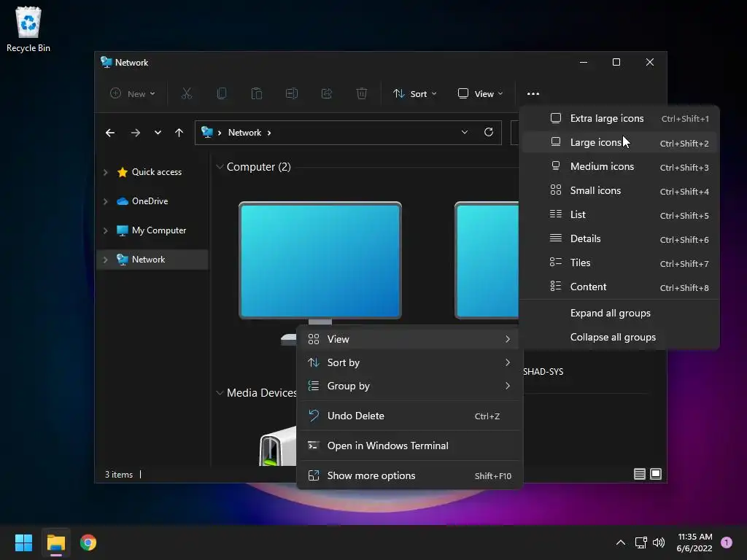Select the media device icon

tap(277, 446)
